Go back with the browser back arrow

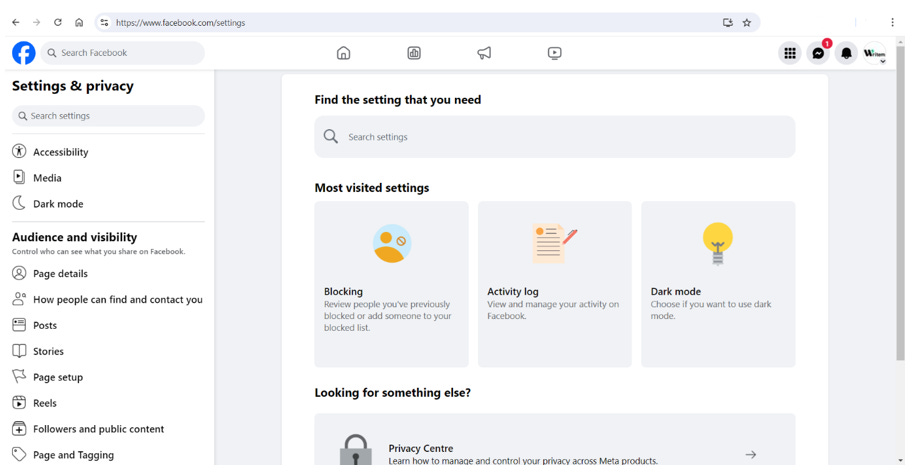click(x=16, y=23)
